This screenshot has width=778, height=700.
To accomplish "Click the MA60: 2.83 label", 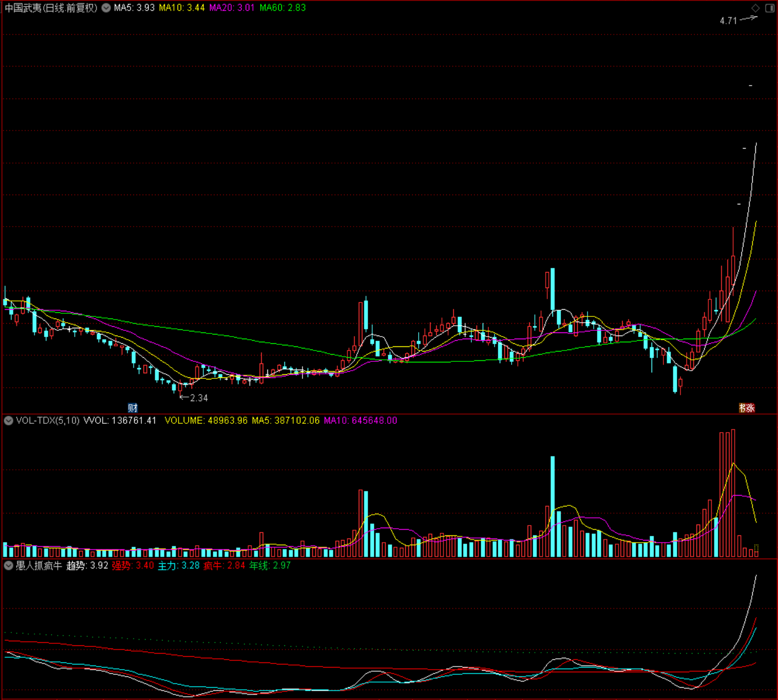I will click(282, 8).
